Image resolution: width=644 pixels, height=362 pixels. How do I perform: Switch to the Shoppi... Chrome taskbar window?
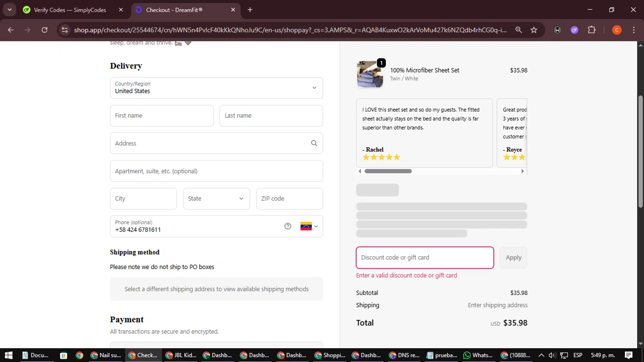click(x=330, y=355)
